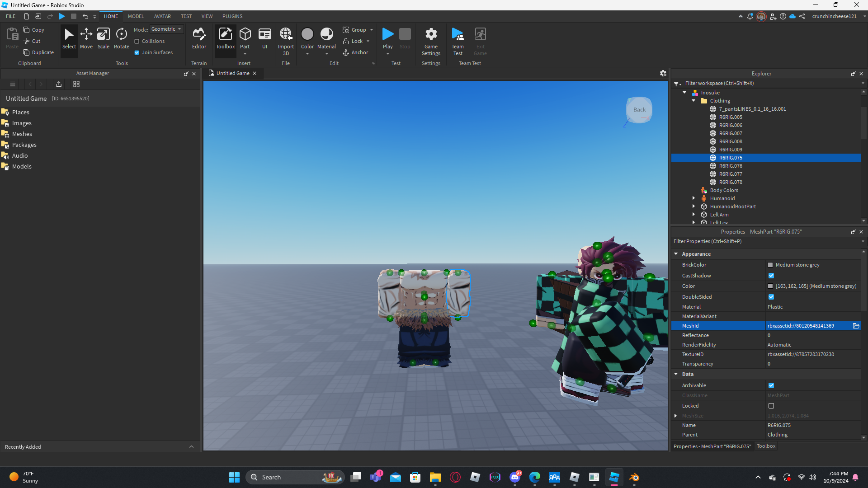
Task: Open the Geometric mode dropdown
Action: click(166, 29)
